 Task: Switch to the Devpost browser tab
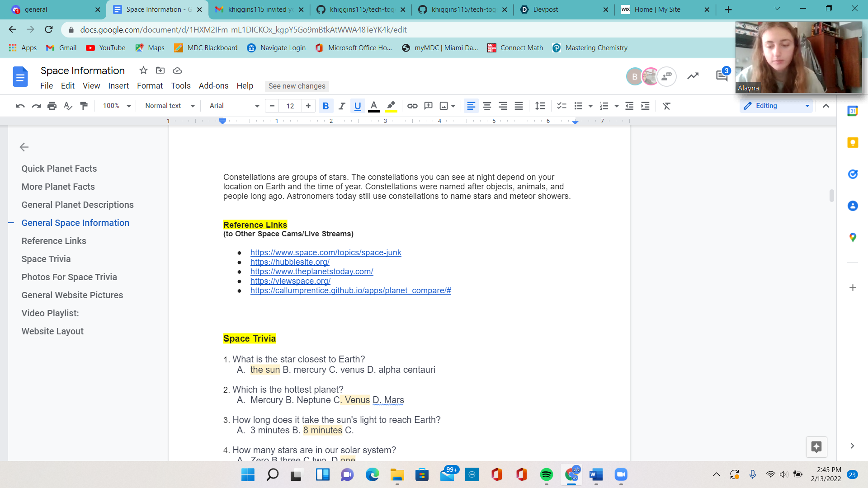pyautogui.click(x=546, y=9)
